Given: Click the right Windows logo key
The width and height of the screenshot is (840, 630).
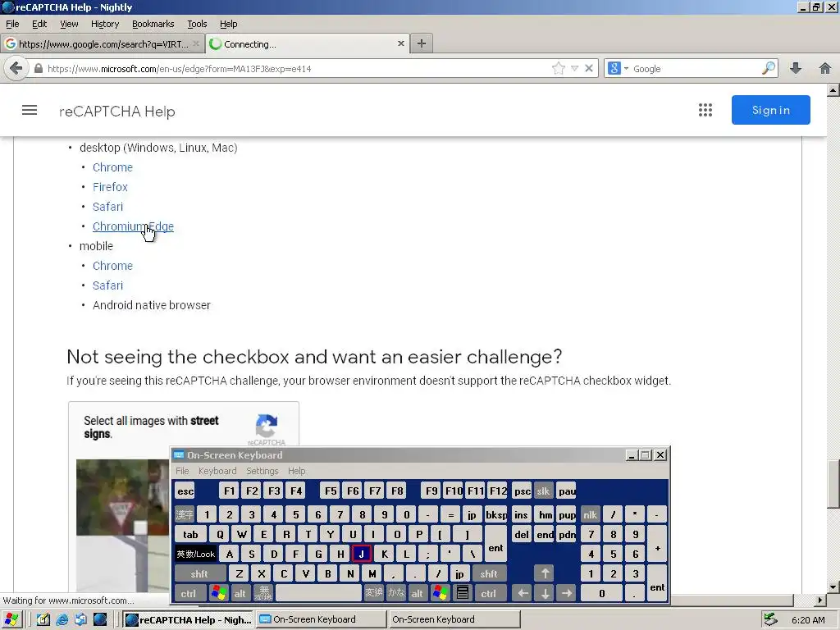Looking at the screenshot, I should coord(441,594).
